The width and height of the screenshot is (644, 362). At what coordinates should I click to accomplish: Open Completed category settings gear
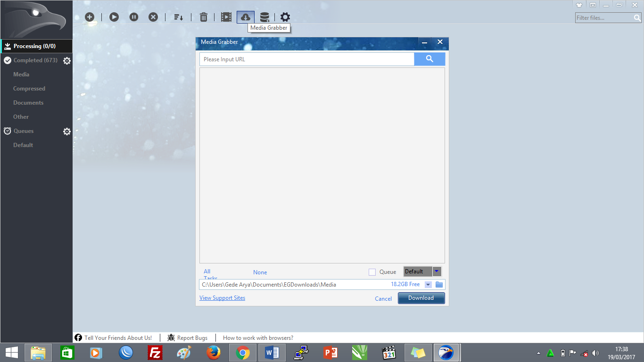(x=67, y=60)
